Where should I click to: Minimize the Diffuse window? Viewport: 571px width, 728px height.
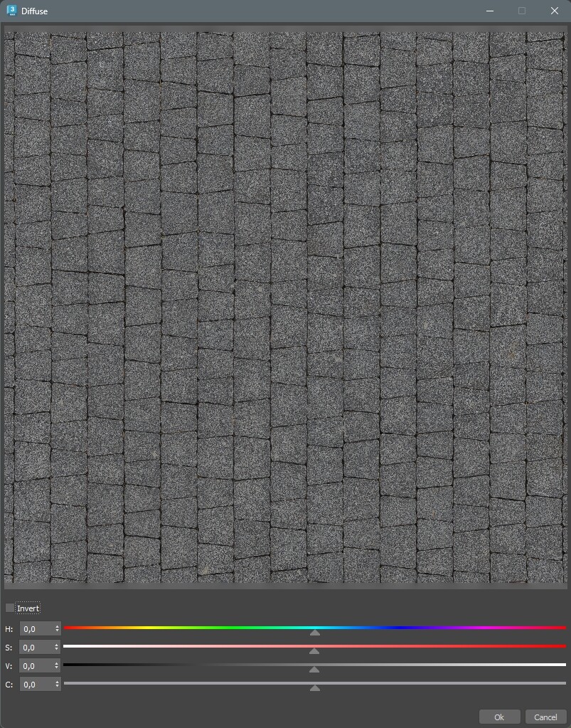(490, 11)
